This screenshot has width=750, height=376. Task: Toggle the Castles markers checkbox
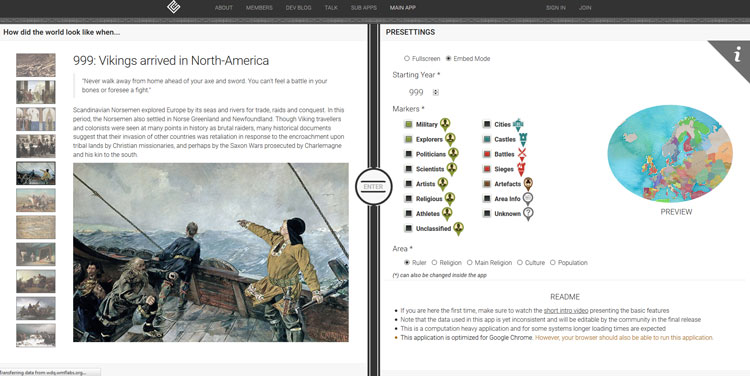[487, 139]
